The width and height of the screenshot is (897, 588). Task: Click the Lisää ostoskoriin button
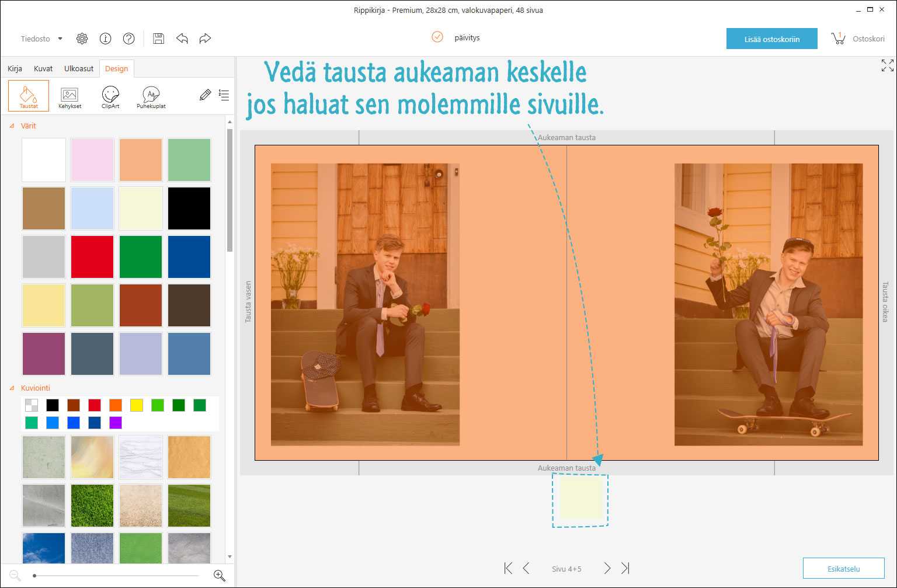click(x=772, y=39)
